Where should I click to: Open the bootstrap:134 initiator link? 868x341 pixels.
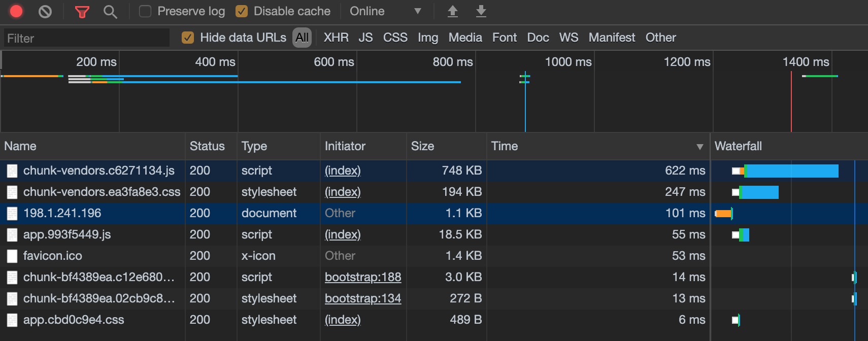[x=363, y=298]
